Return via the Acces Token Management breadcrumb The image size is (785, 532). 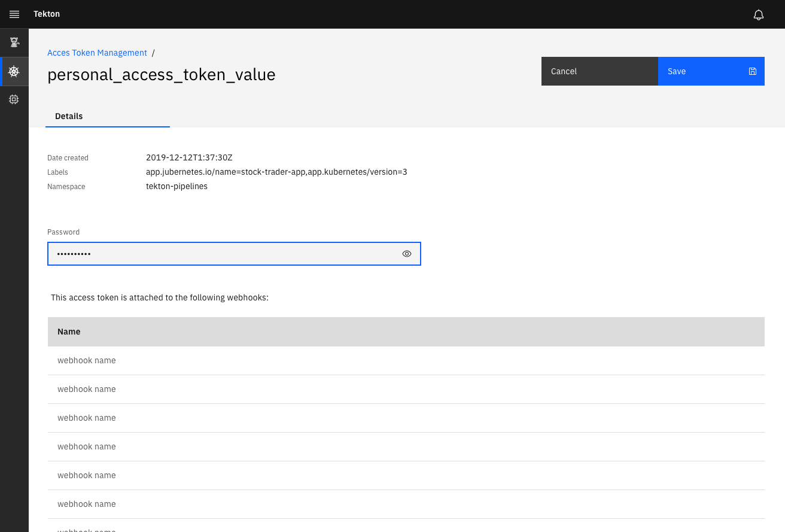tap(97, 53)
